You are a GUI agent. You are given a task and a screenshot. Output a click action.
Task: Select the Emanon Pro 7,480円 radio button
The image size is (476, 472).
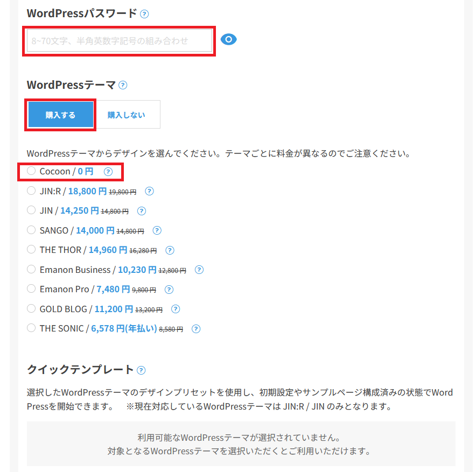[31, 289]
